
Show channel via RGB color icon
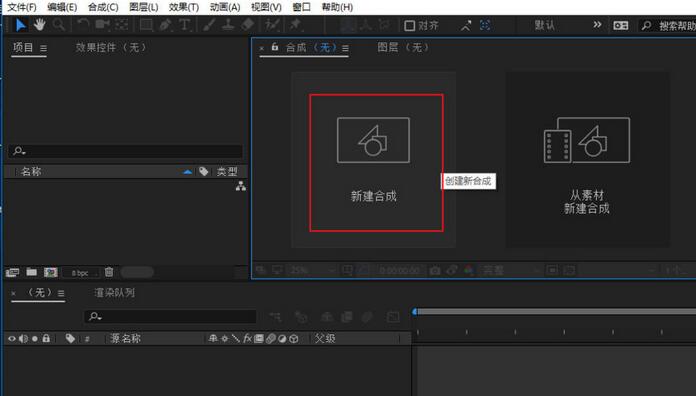(x=469, y=270)
